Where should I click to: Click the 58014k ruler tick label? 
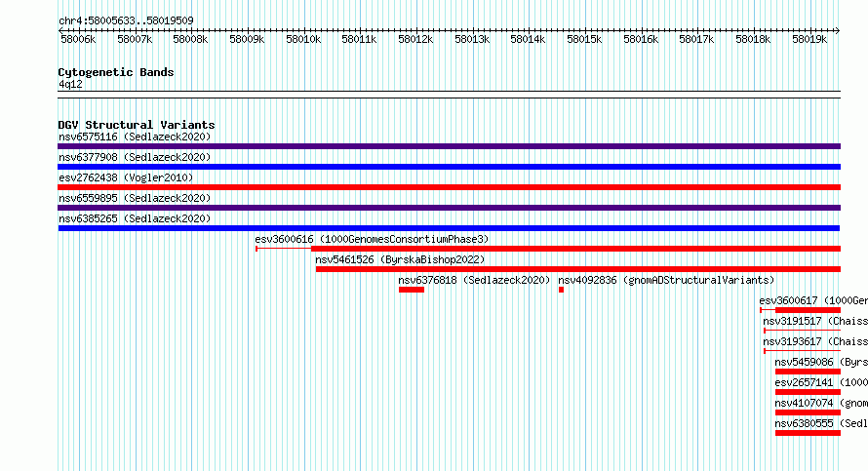pos(528,39)
